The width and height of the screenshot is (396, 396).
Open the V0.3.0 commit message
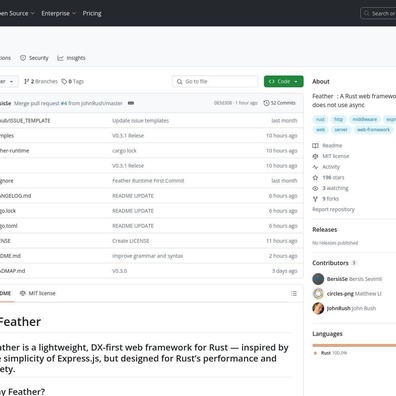tap(120, 271)
